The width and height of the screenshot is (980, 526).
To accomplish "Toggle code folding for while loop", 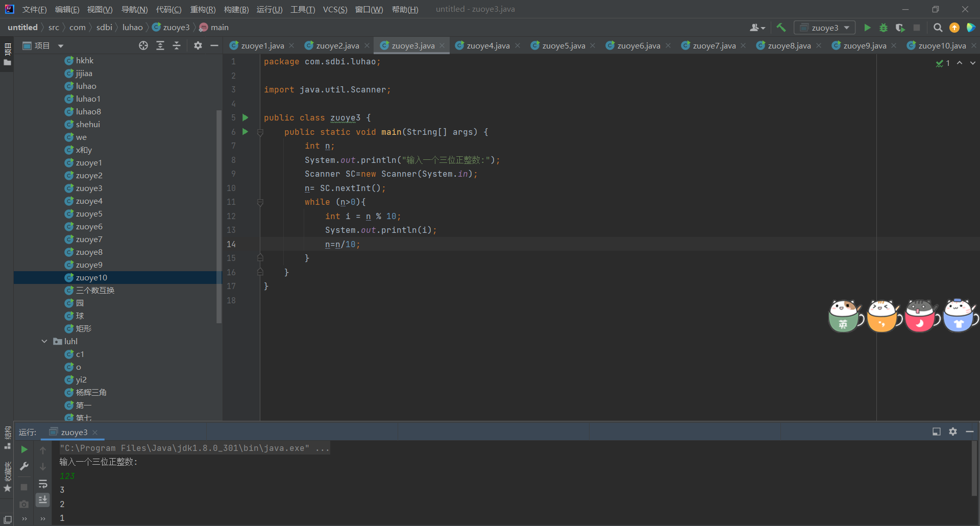I will (x=260, y=202).
